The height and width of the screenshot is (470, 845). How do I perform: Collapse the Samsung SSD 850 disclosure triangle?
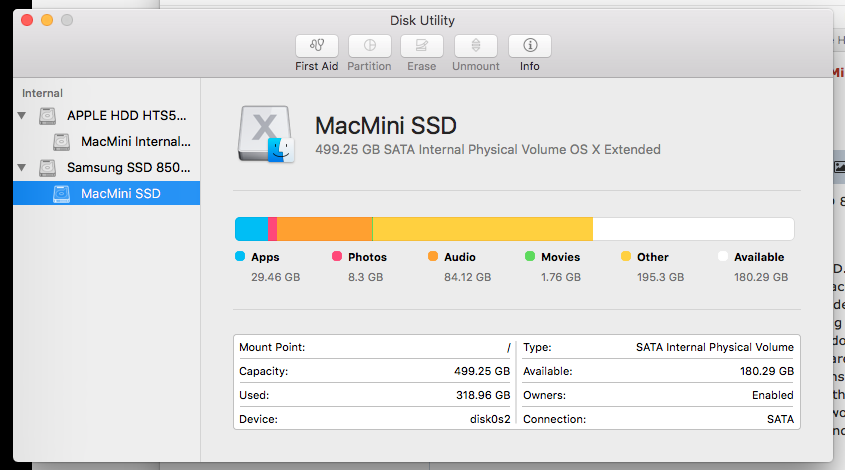pyautogui.click(x=22, y=168)
